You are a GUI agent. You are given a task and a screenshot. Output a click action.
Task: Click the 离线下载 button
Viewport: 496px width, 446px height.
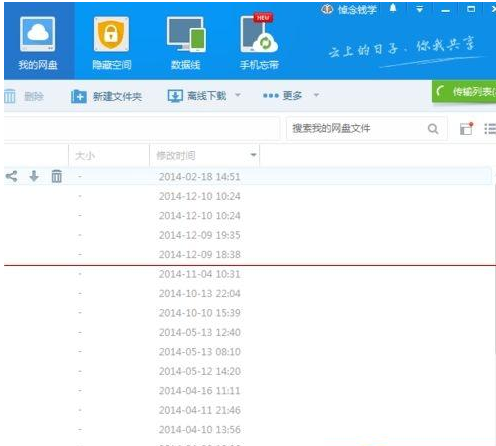[x=197, y=96]
